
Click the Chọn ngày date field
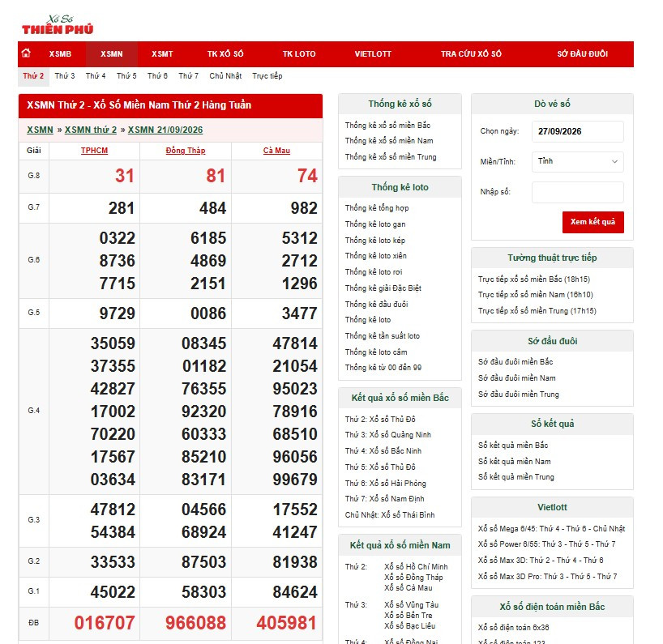click(x=578, y=131)
